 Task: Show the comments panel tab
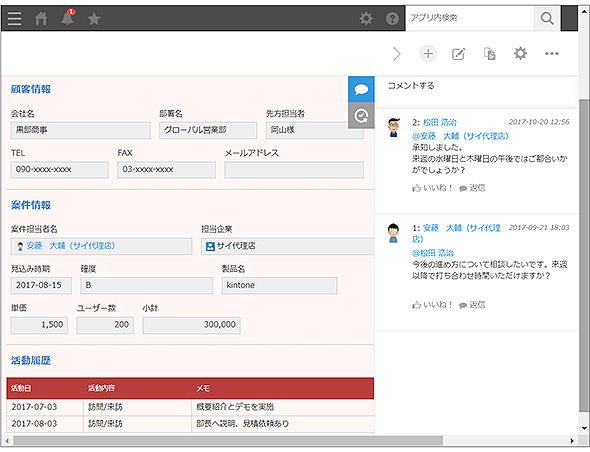361,89
